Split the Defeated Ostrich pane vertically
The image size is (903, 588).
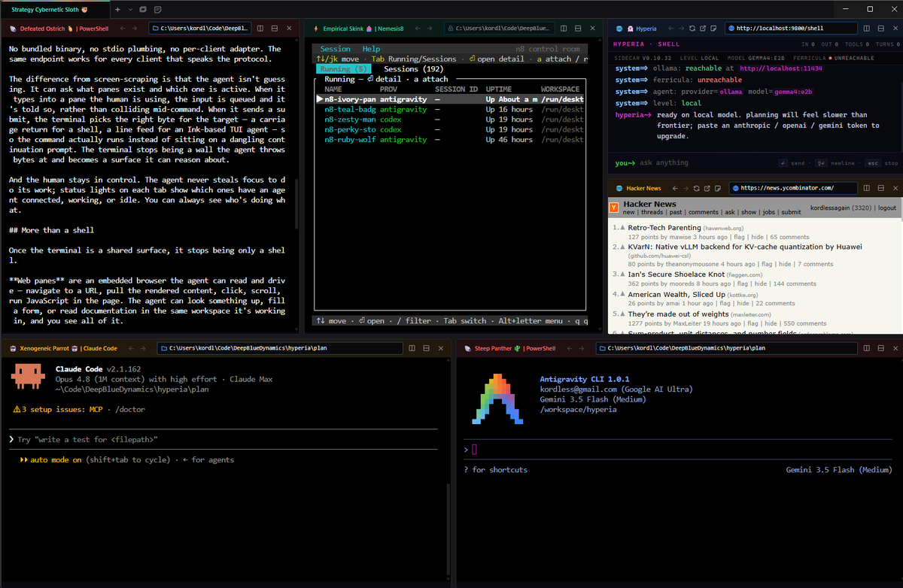(x=260, y=29)
